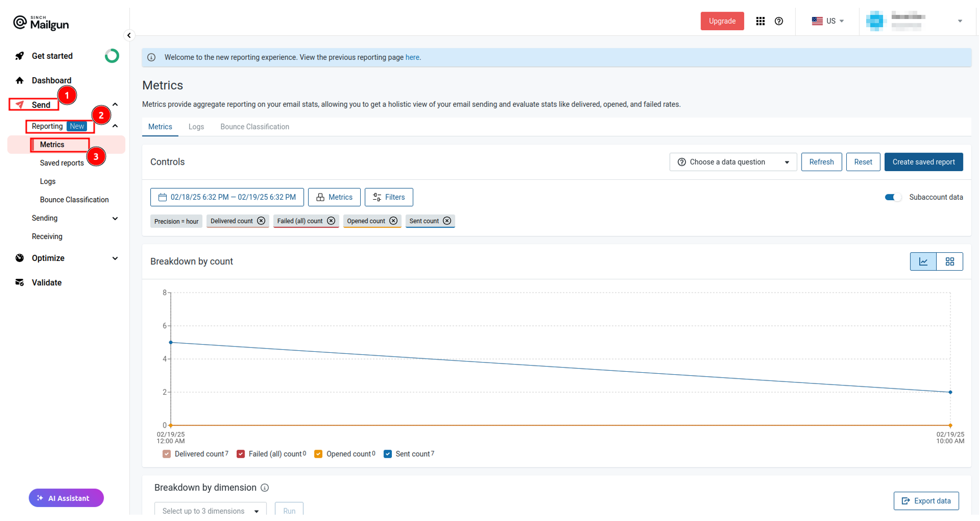Image resolution: width=980 pixels, height=521 pixels.
Task: Collapse the Send section chevron
Action: 115,104
